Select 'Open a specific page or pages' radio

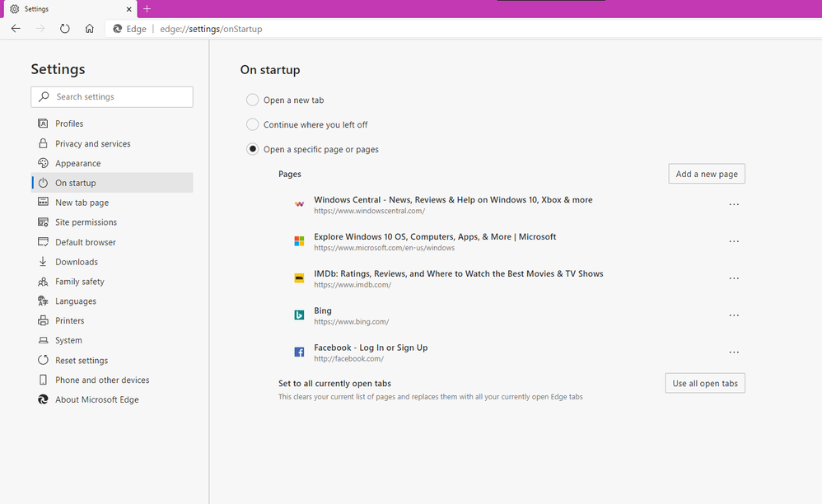pyautogui.click(x=253, y=149)
